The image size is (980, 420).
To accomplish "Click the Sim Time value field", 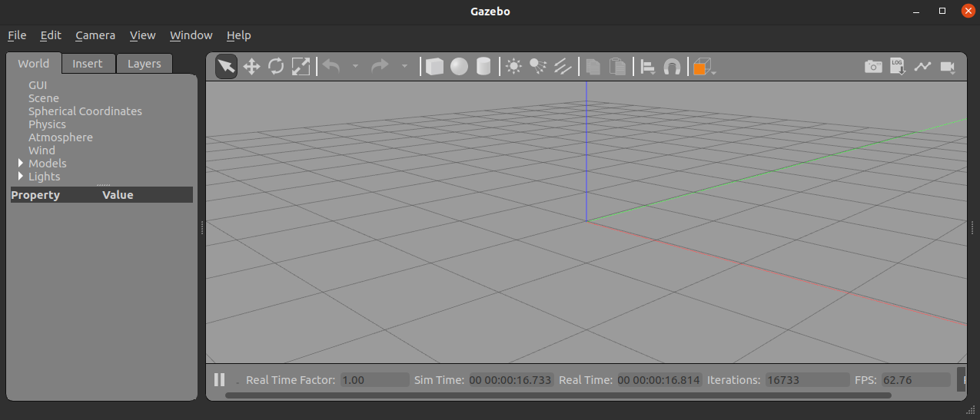I will [510, 380].
